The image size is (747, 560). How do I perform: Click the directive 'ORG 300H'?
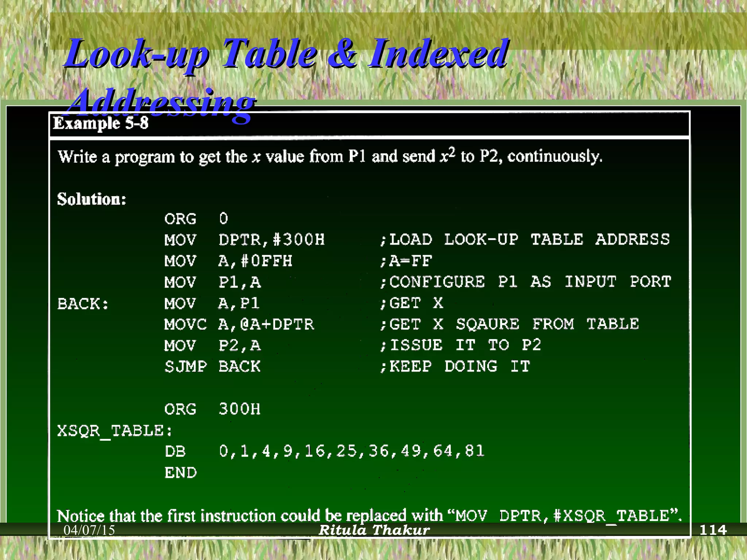213,409
